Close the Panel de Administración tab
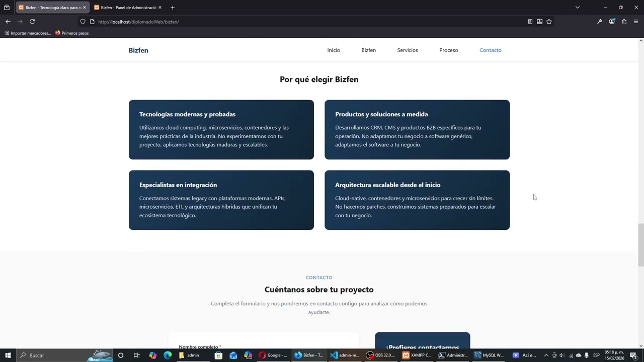644x362 pixels. click(x=160, y=8)
